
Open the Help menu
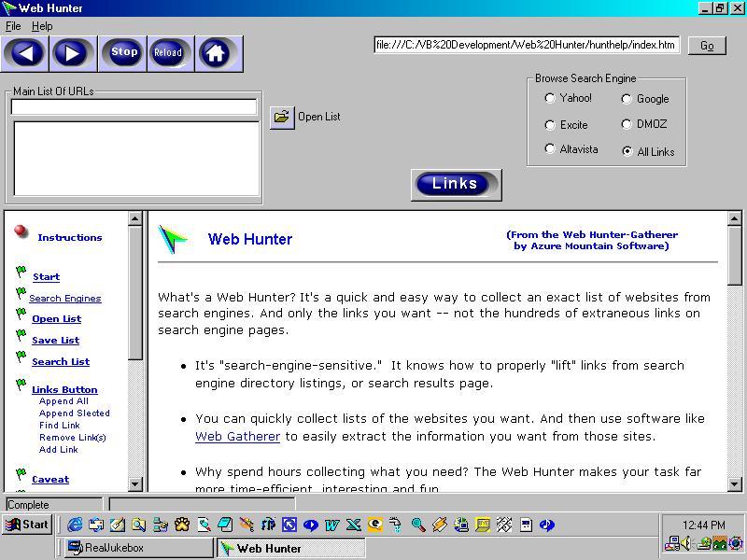(42, 26)
